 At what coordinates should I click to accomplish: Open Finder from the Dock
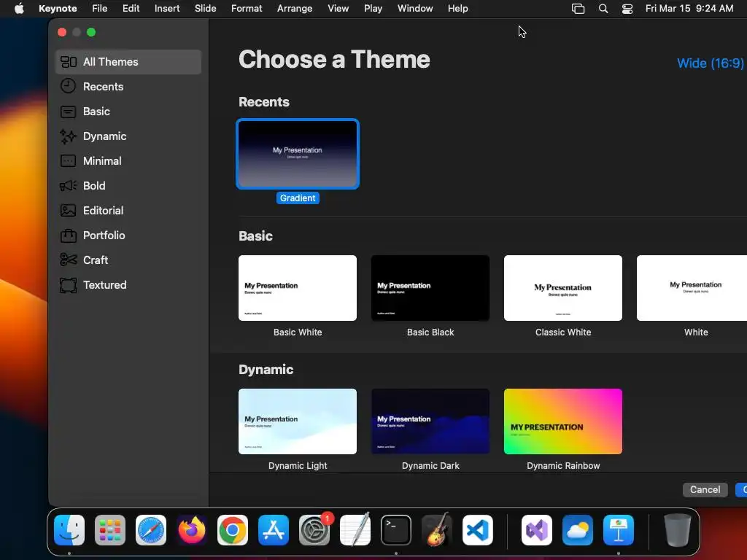tap(69, 530)
